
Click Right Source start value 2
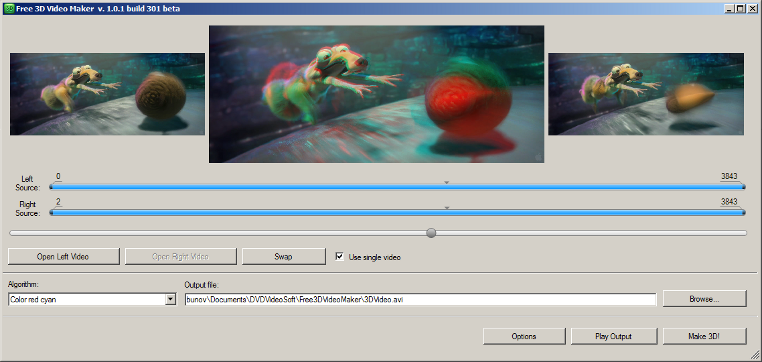coord(58,201)
